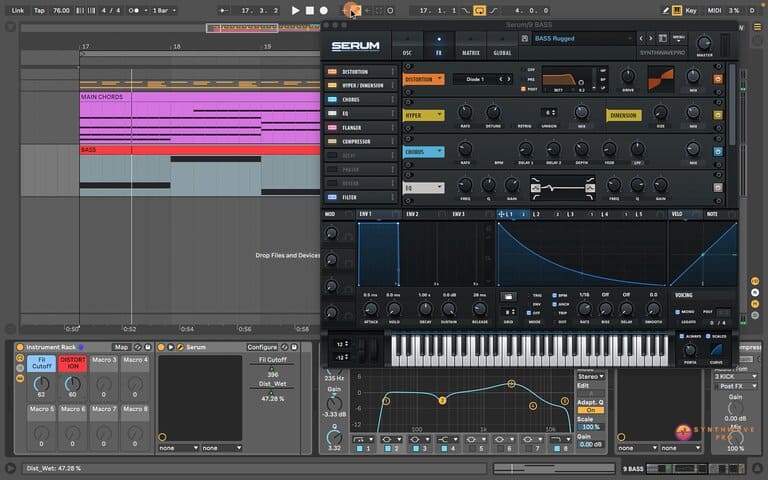Screen dimensions: 768x480
Task: Switch to Serum FX tab
Action: click(x=438, y=45)
